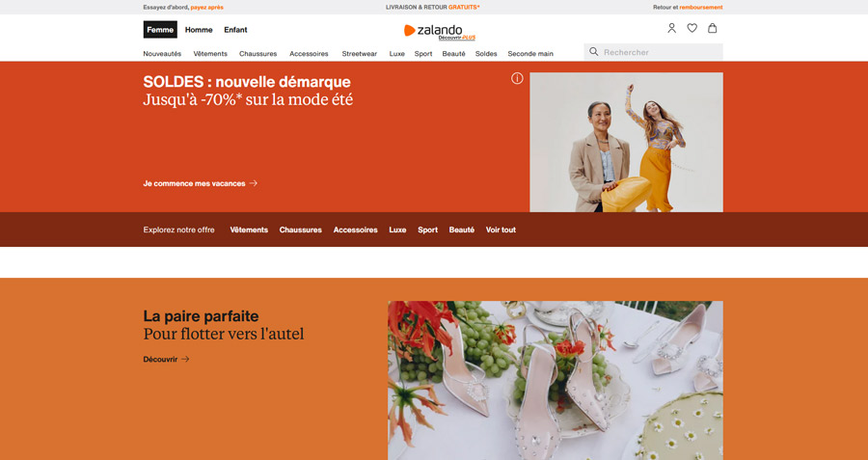Switch to the Enfant tab
Viewport: 868px width, 460px height.
tap(236, 30)
